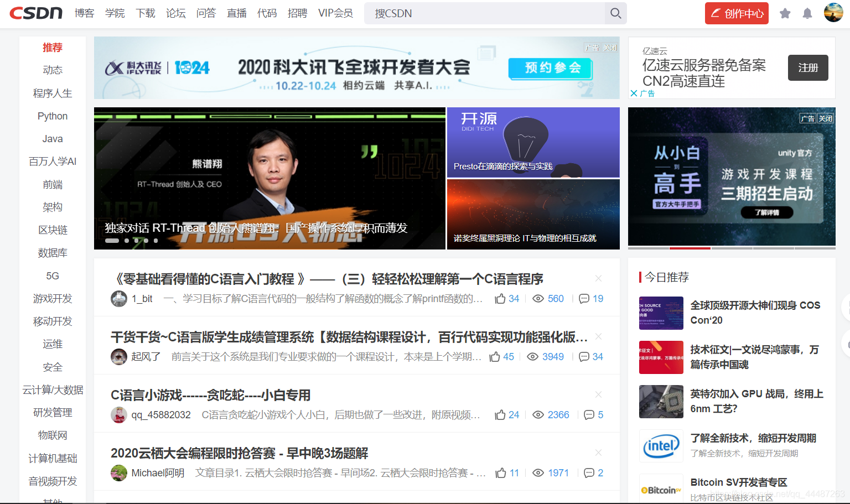Dismiss the 干货干货 article with X
This screenshot has height=504, width=850.
598,336
